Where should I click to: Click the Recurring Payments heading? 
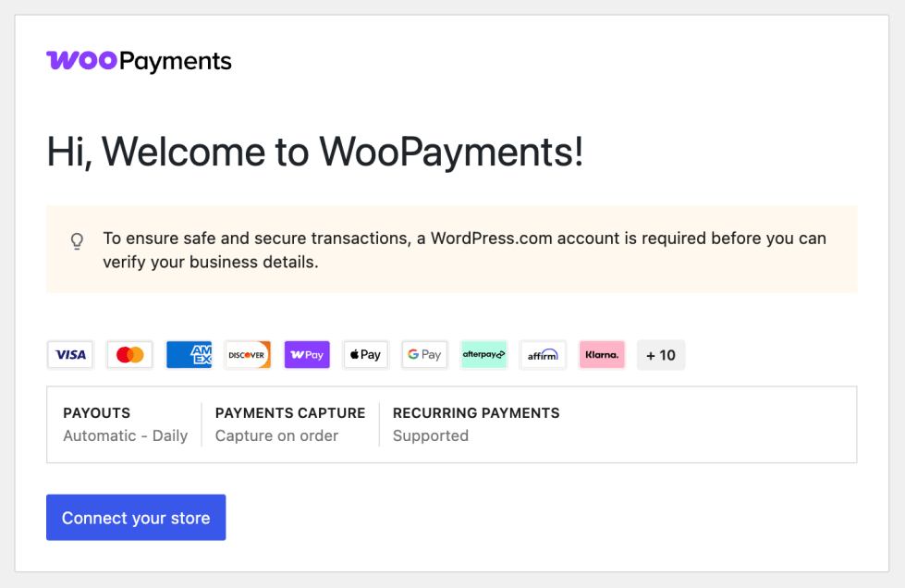pyautogui.click(x=476, y=413)
